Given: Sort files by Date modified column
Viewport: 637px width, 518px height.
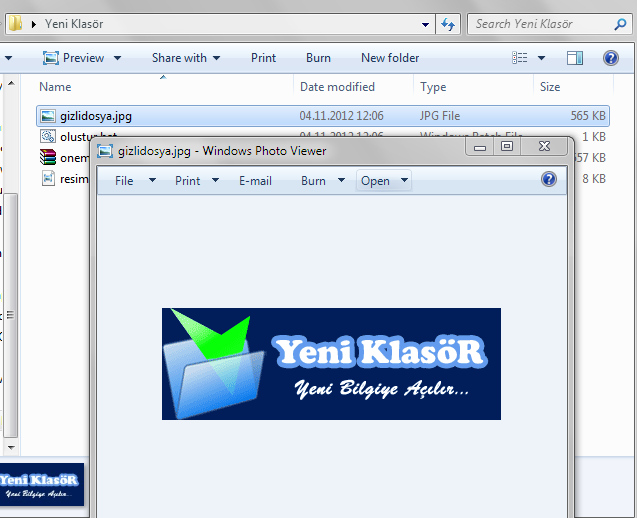Looking at the screenshot, I should pyautogui.click(x=337, y=87).
